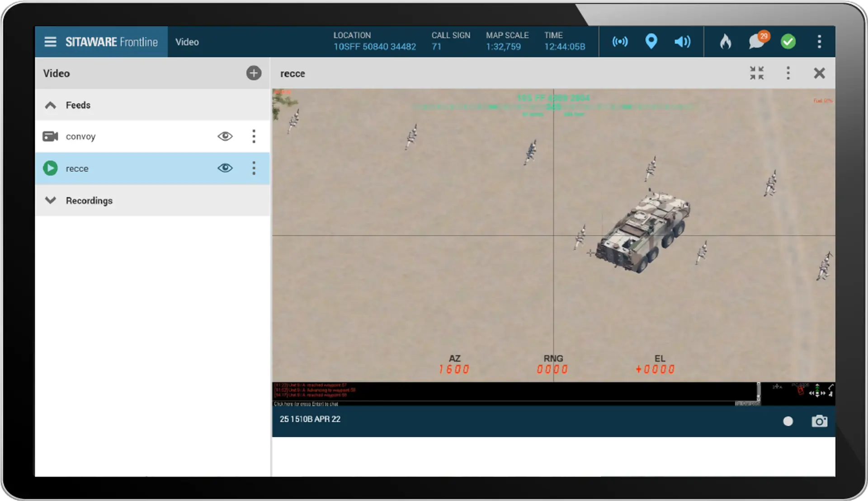Toggle the record button for video feed
This screenshot has width=868, height=501.
click(x=788, y=419)
